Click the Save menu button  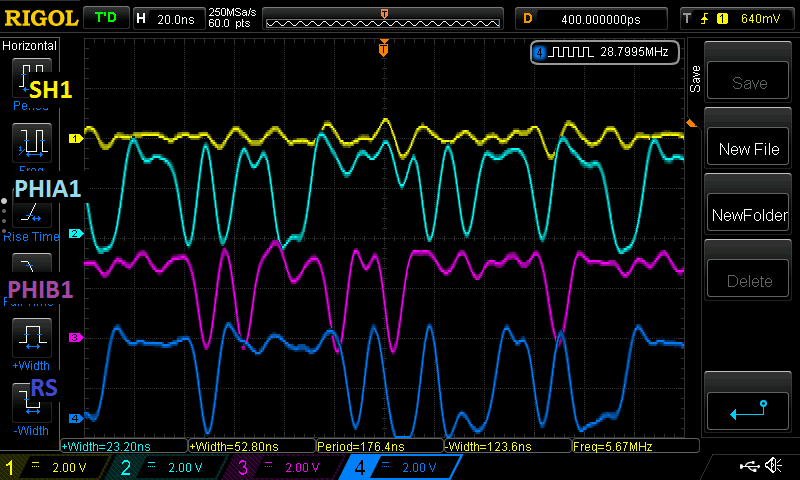748,82
